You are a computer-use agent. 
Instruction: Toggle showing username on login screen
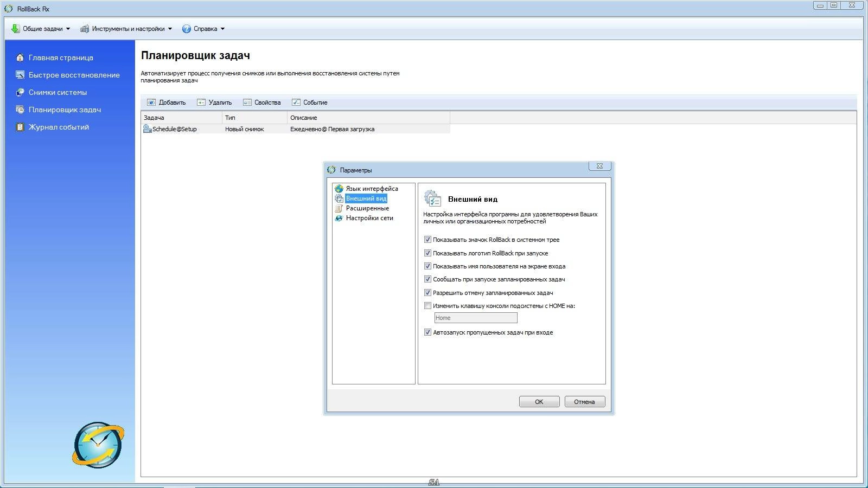(427, 266)
